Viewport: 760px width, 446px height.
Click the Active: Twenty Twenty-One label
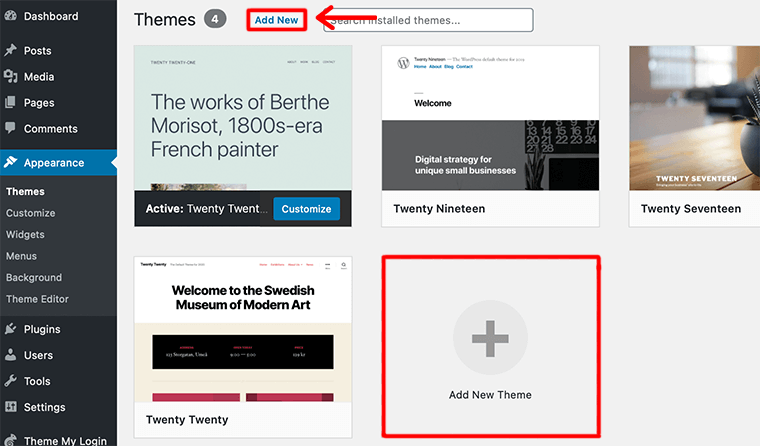206,208
